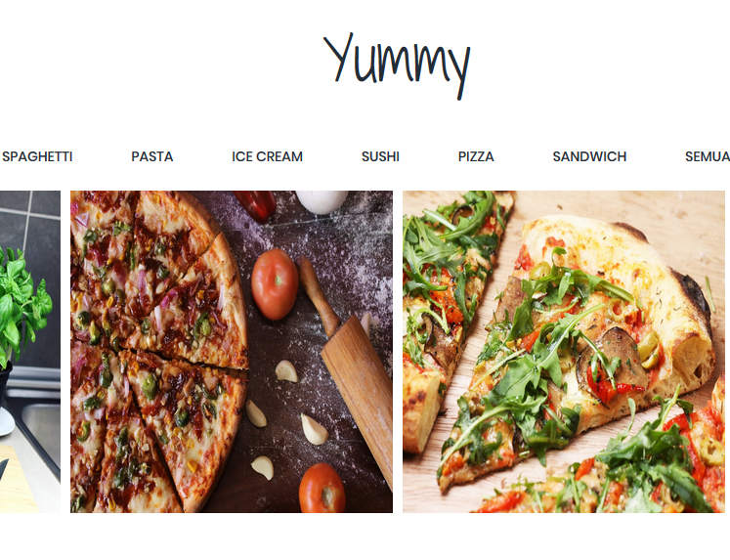
Task: Click the Yummy site logo
Action: point(397,65)
